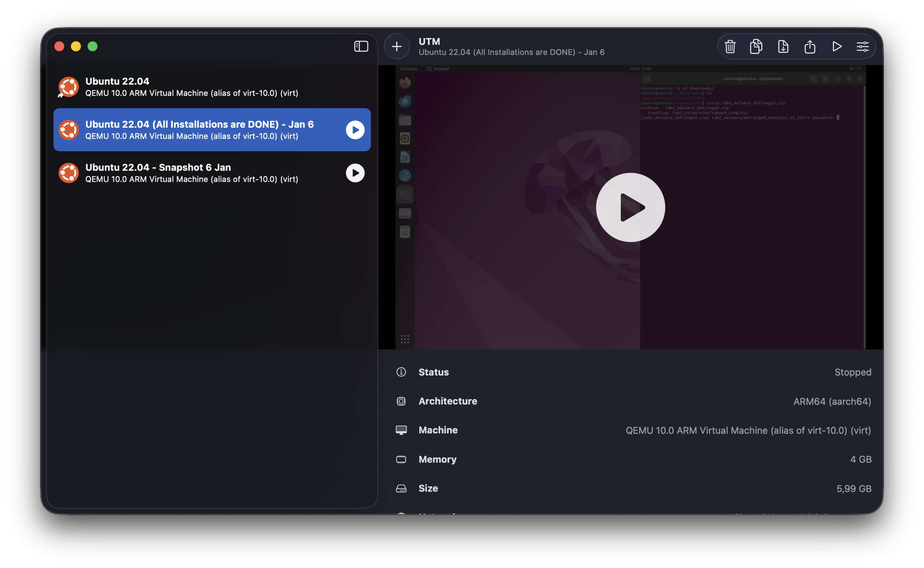Click the plus button to create a VM
The height and width of the screenshot is (568, 924).
[x=396, y=46]
